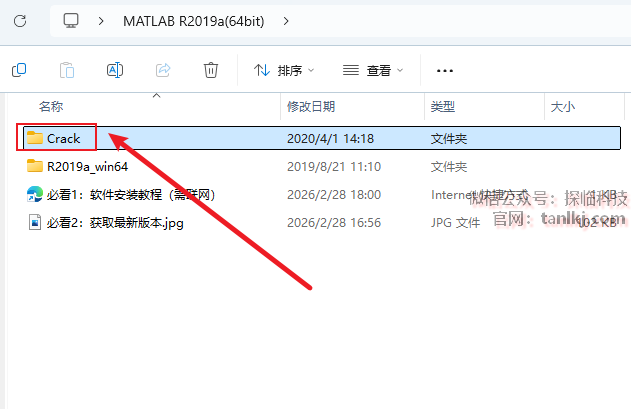Click the share toolbar icon

[x=163, y=70]
